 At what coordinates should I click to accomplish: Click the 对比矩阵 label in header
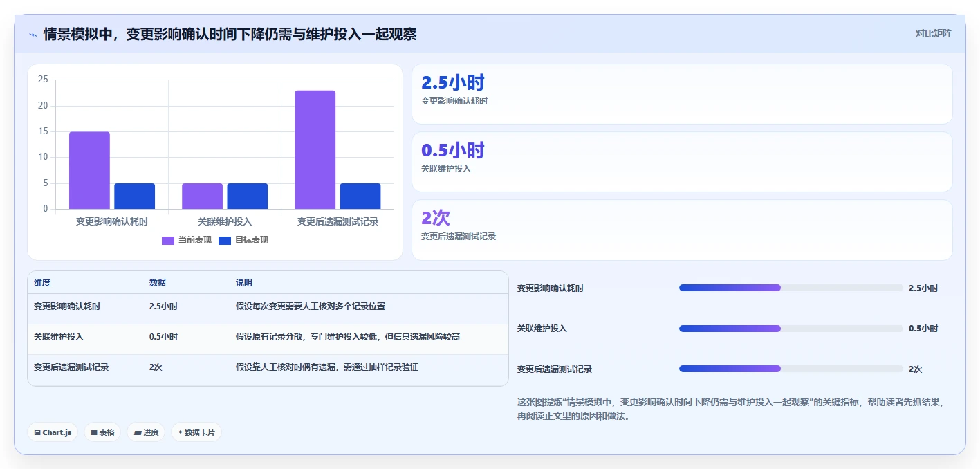[x=933, y=33]
